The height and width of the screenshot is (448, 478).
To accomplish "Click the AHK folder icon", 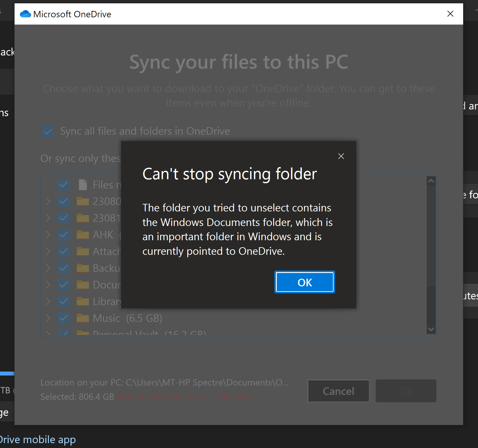I will pos(83,234).
